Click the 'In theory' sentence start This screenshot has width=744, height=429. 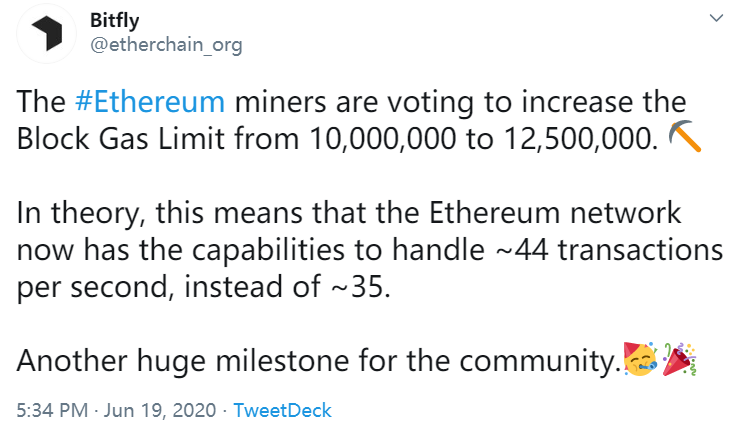click(x=73, y=214)
